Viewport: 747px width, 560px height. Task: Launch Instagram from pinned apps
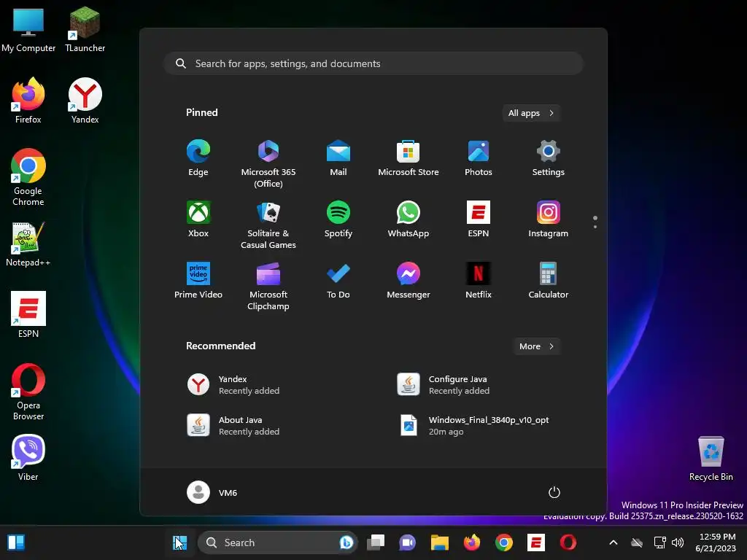549,219
